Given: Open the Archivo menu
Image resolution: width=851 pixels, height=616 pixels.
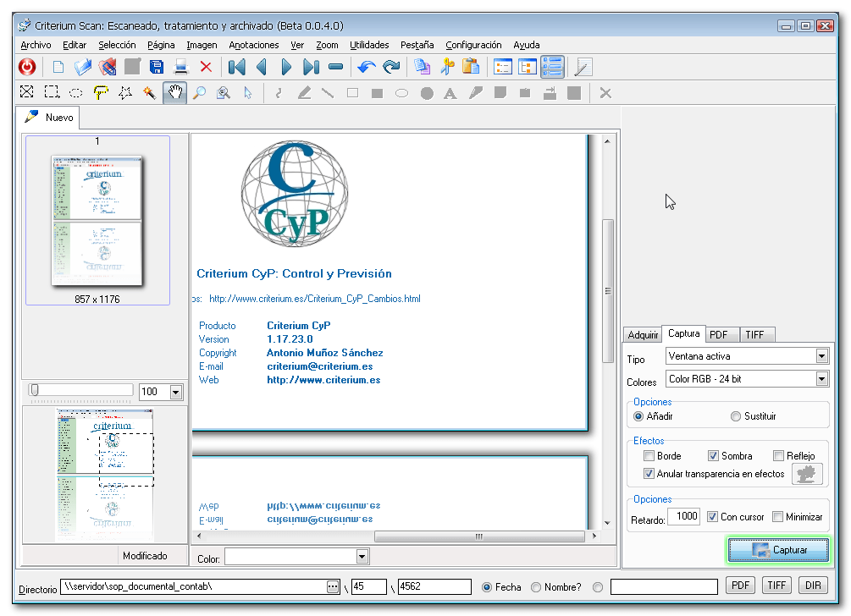Looking at the screenshot, I should pos(36,45).
